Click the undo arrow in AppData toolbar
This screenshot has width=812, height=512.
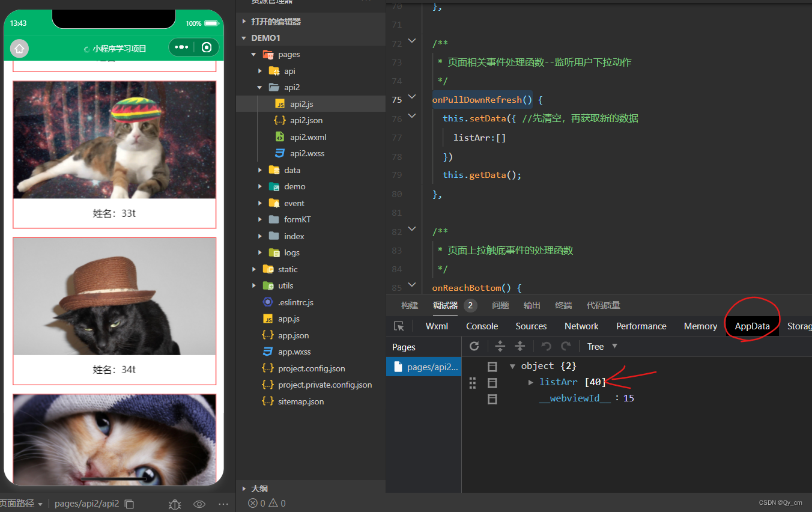pyautogui.click(x=546, y=346)
